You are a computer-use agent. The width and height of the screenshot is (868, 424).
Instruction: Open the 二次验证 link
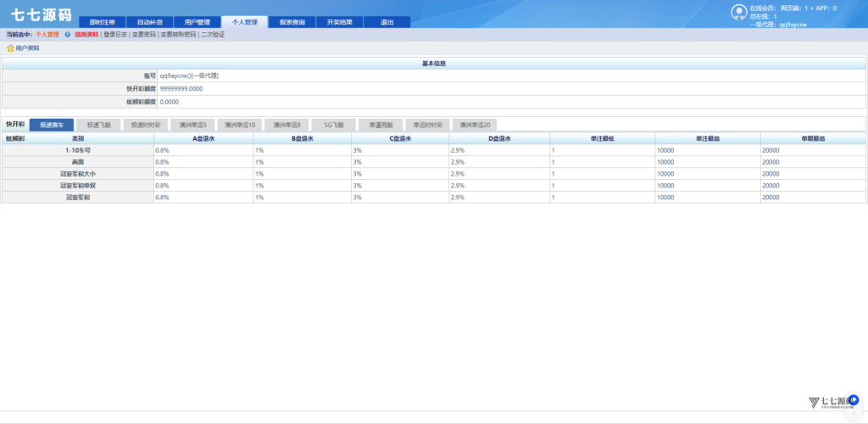click(x=213, y=35)
